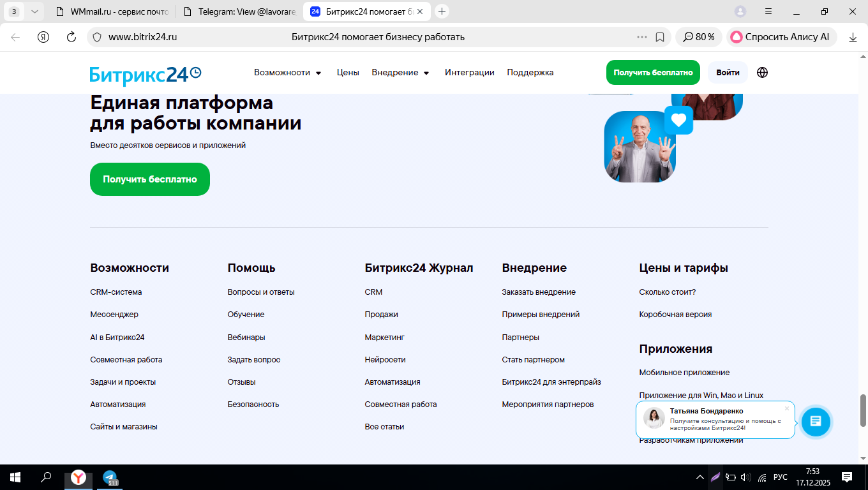
Task: Open the Задать вопрос link
Action: pyautogui.click(x=254, y=360)
